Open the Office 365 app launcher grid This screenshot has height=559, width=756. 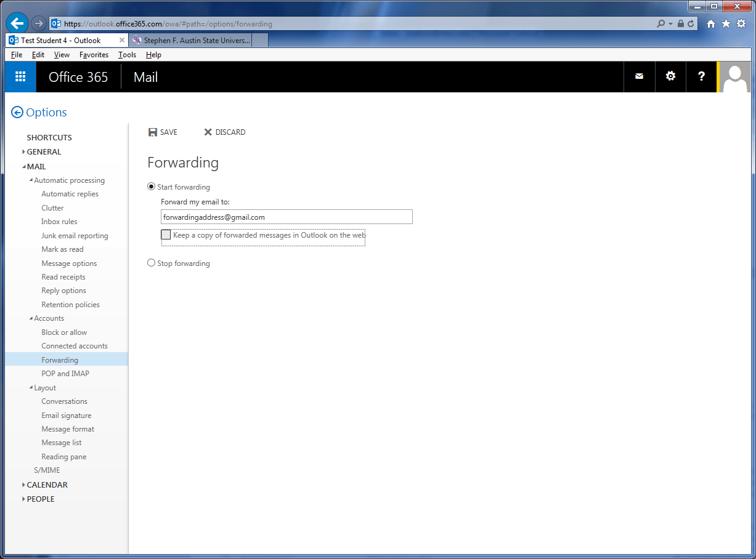coord(20,77)
